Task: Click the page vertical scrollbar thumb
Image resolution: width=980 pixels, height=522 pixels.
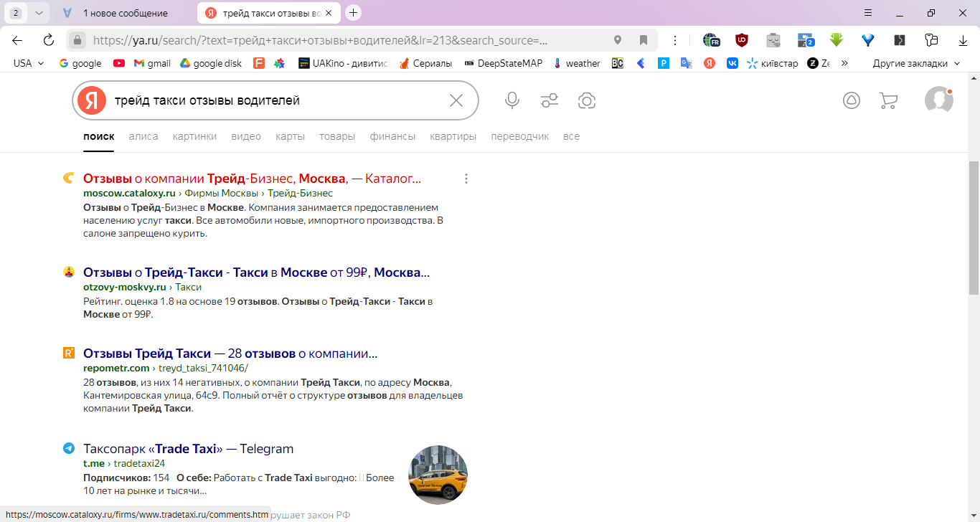Action: point(974,228)
